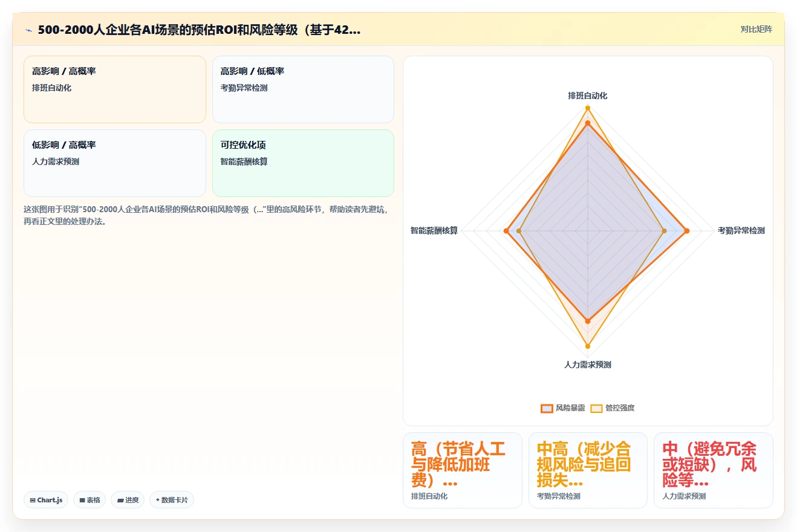Image resolution: width=797 pixels, height=532 pixels.
Task: Toggle 管控强度 legend swatch
Action: 596,408
